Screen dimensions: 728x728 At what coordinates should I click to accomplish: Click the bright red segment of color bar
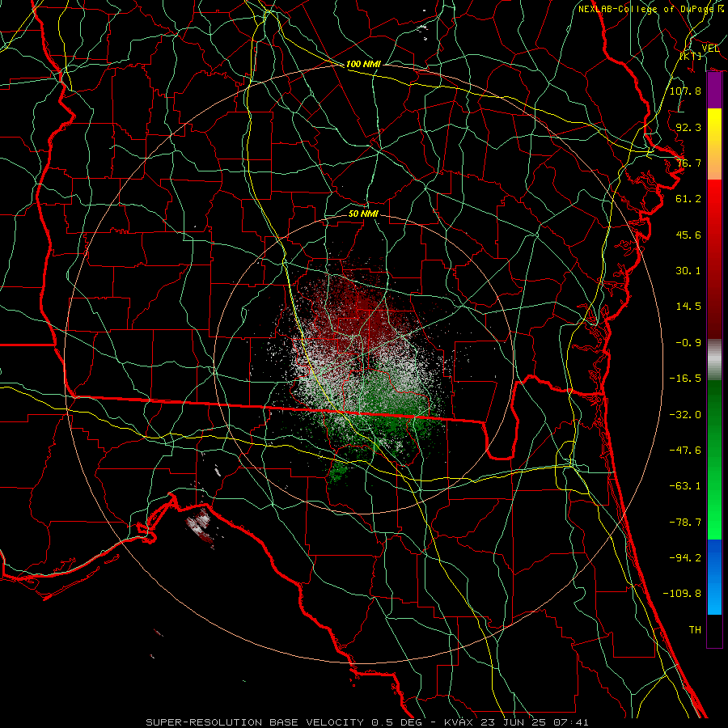point(714,200)
